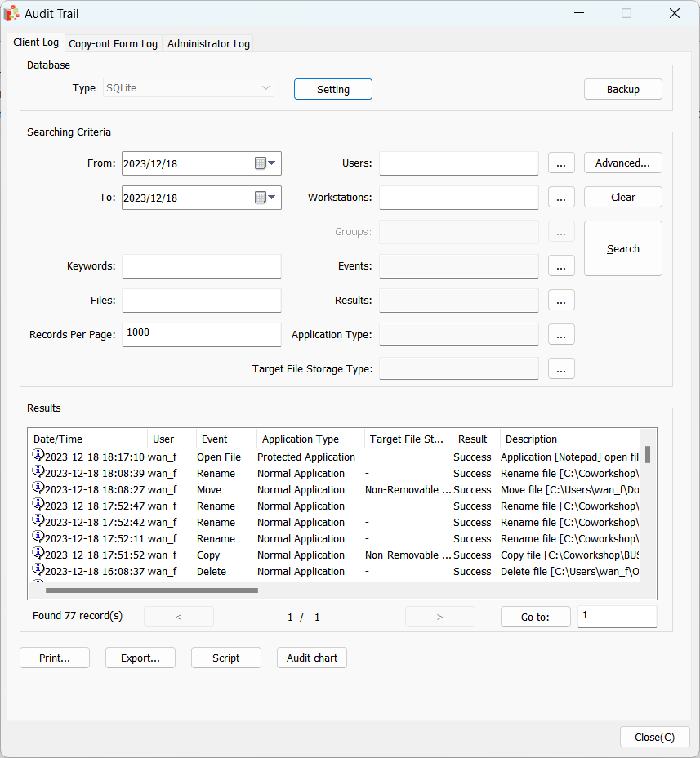Image resolution: width=700 pixels, height=758 pixels.
Task: Switch to the Copy-out Form Log tab
Action: [113, 44]
